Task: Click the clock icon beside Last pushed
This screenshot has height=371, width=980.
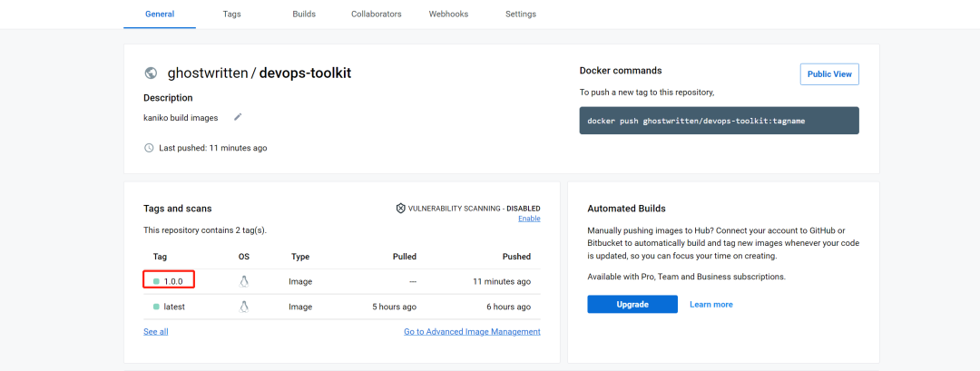Action: point(149,148)
